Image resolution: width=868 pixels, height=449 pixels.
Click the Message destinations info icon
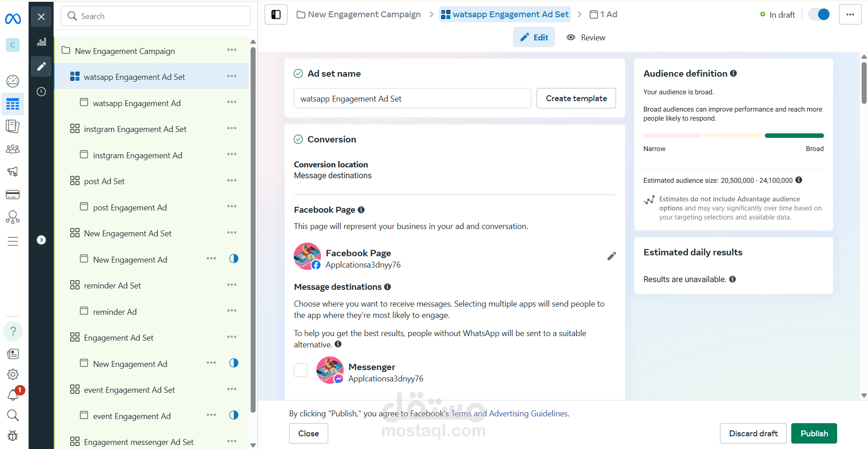(387, 287)
